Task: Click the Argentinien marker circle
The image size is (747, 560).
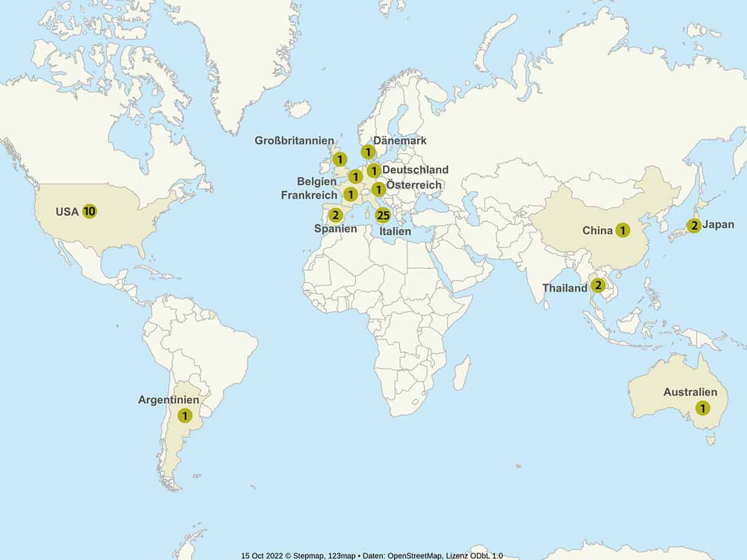Action: 184,415
